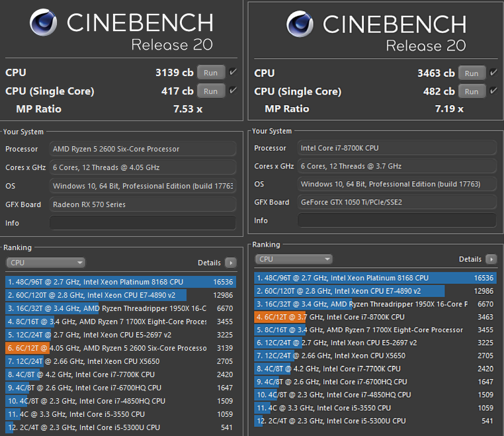Open the CPU ranking dropdown in left window
This screenshot has height=436, width=504.
(46, 263)
